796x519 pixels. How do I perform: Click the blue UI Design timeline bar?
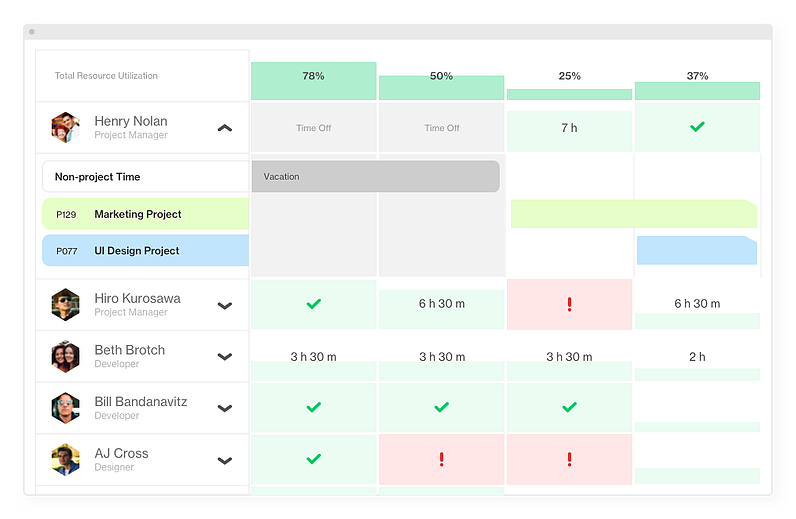click(x=697, y=250)
